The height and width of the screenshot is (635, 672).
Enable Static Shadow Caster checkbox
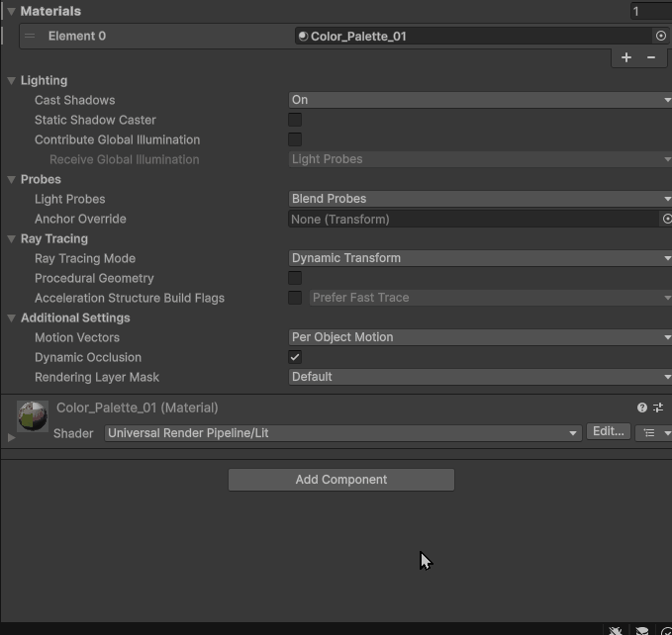click(295, 120)
